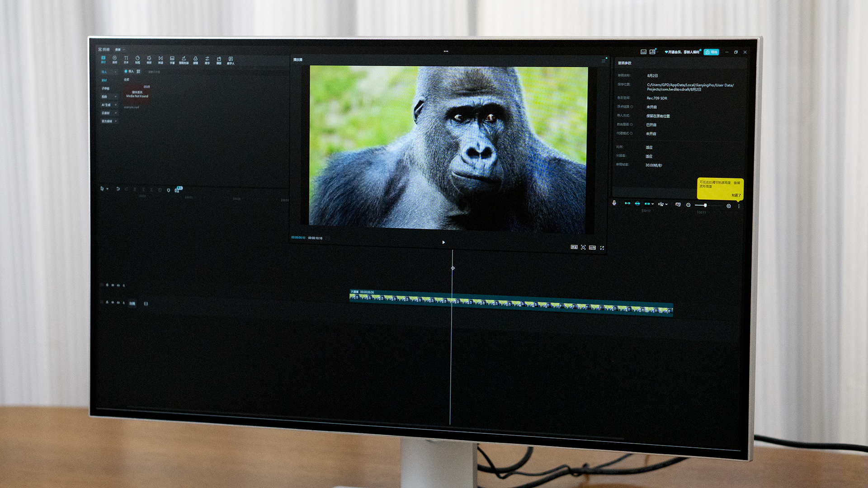Click the fullscreen icon in the player
Screen dimensions: 868x488
pyautogui.click(x=602, y=248)
